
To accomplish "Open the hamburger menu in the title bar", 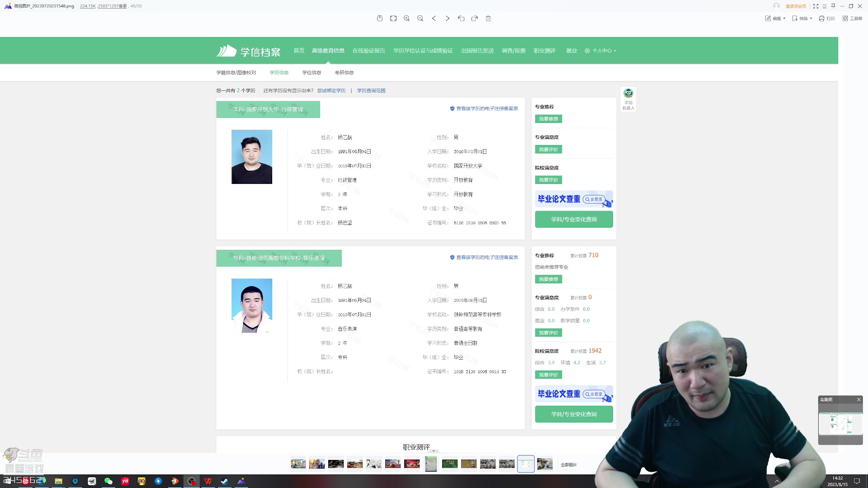I will (825, 6).
